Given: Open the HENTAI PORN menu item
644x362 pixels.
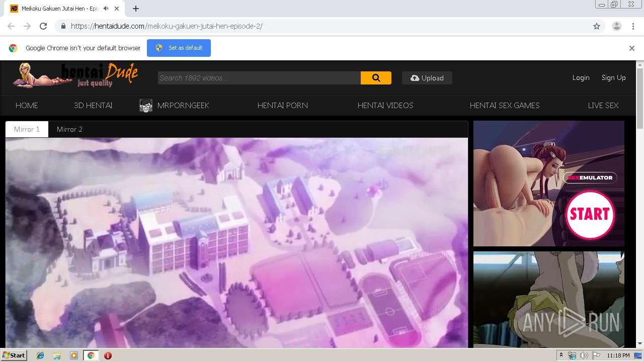Looking at the screenshot, I should click(x=283, y=105).
